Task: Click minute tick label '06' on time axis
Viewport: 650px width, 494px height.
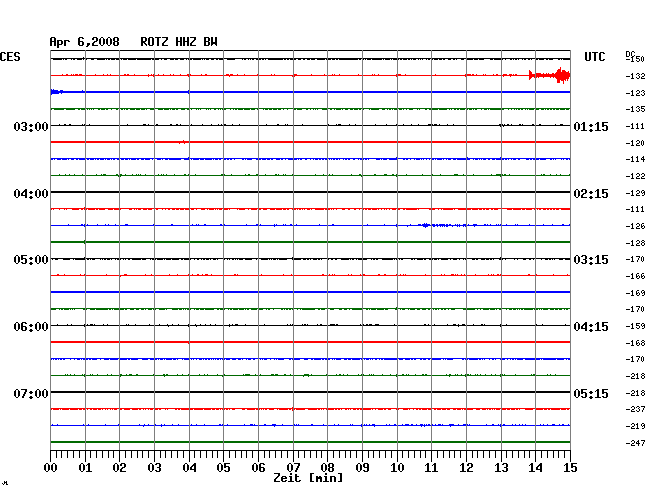Action: tap(258, 468)
